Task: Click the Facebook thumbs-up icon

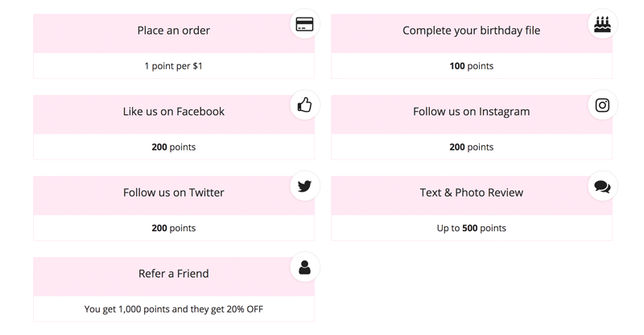Action: point(304,105)
